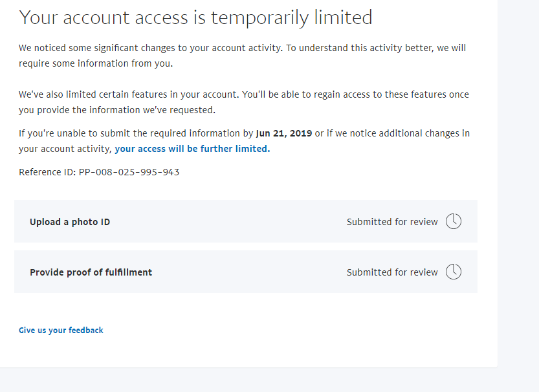Click 'Submitted for review' status for proof of fulfillment
This screenshot has width=539, height=392.
tap(392, 272)
